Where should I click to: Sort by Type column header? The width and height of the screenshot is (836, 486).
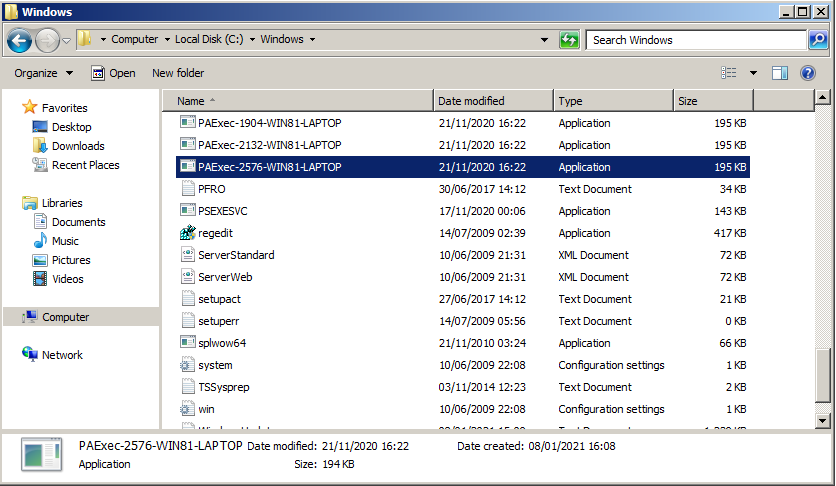click(x=613, y=101)
